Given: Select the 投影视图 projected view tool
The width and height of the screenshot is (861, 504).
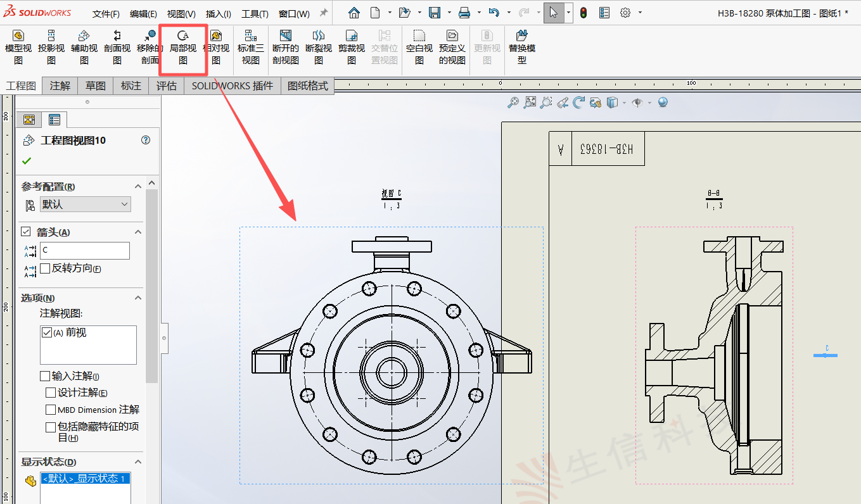Looking at the screenshot, I should (x=51, y=47).
